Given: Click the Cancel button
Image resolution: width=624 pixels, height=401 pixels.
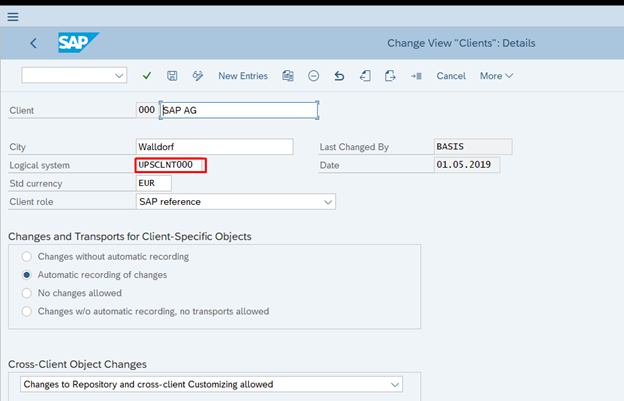Looking at the screenshot, I should pyautogui.click(x=451, y=76).
